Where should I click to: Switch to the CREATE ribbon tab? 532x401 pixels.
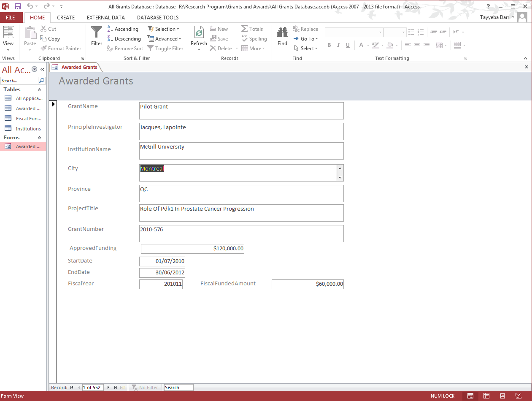(66, 17)
